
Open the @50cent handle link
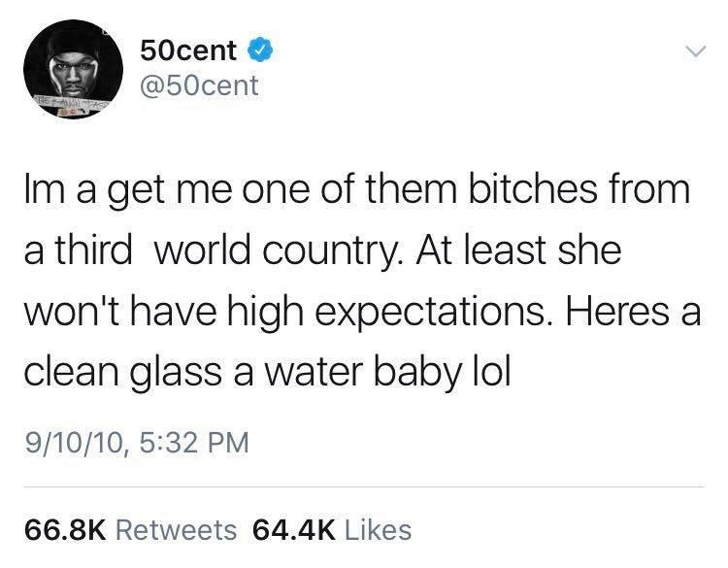[x=199, y=85]
